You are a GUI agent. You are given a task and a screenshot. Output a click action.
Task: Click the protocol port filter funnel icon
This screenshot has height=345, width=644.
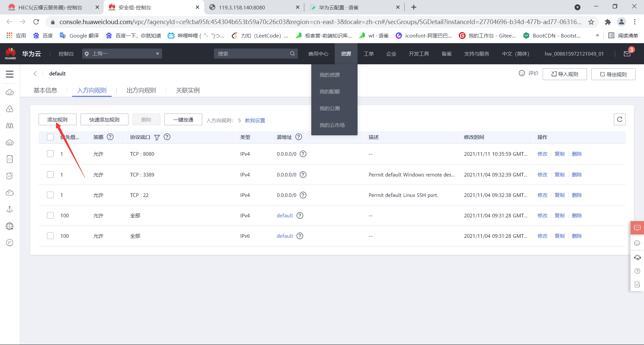pos(157,137)
